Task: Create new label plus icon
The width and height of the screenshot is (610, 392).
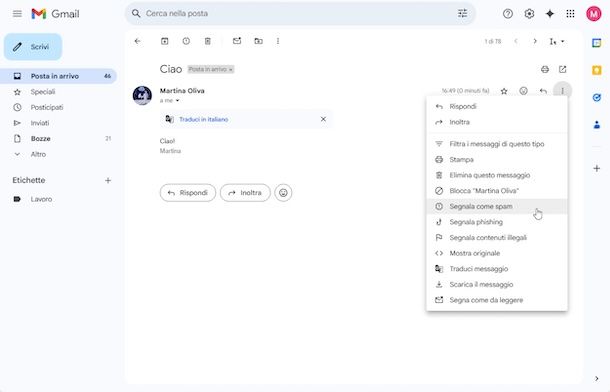Action: pyautogui.click(x=108, y=180)
